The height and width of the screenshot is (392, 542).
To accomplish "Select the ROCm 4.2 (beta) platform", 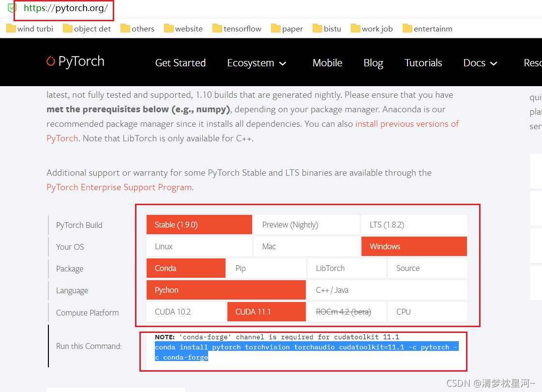I will tap(346, 312).
